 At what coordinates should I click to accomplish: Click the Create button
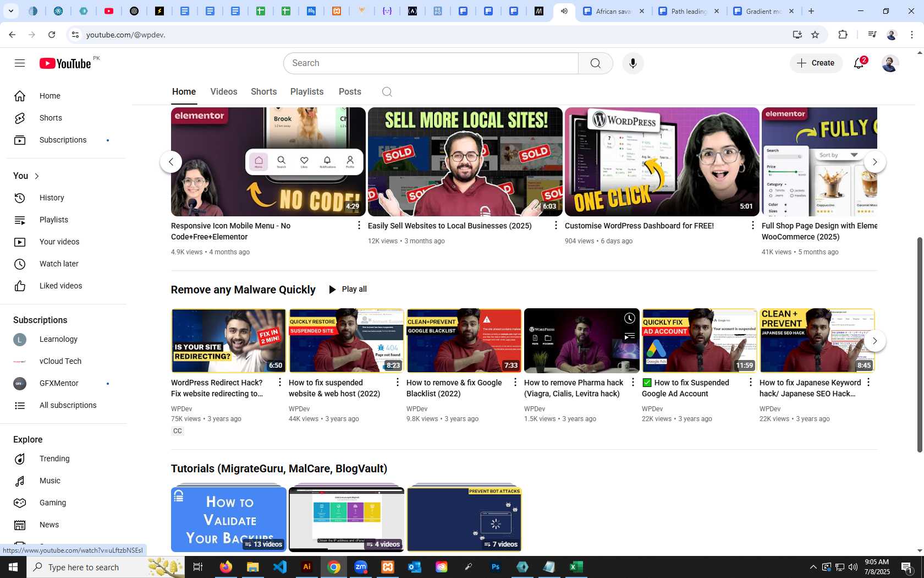(x=816, y=63)
